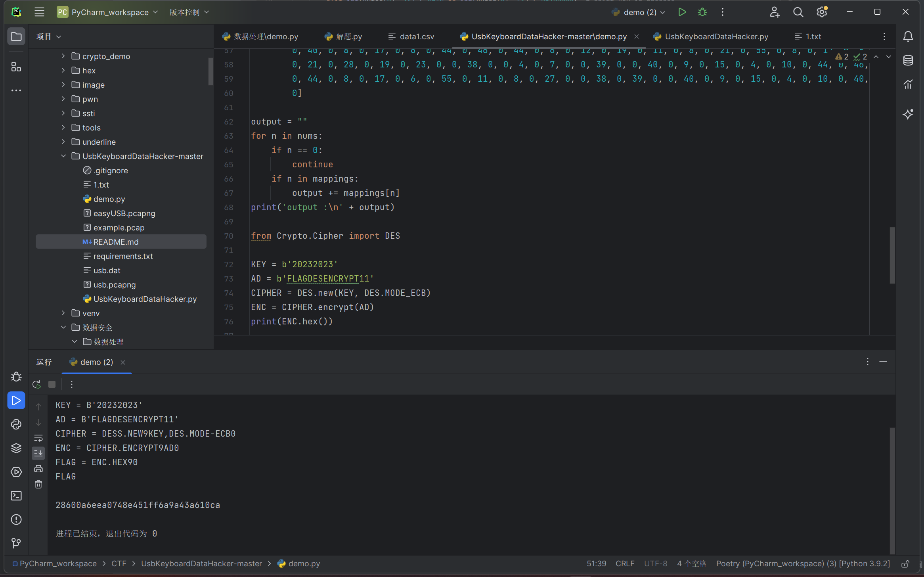Image resolution: width=924 pixels, height=577 pixels.
Task: Clear all console output with trash icon
Action: (38, 484)
